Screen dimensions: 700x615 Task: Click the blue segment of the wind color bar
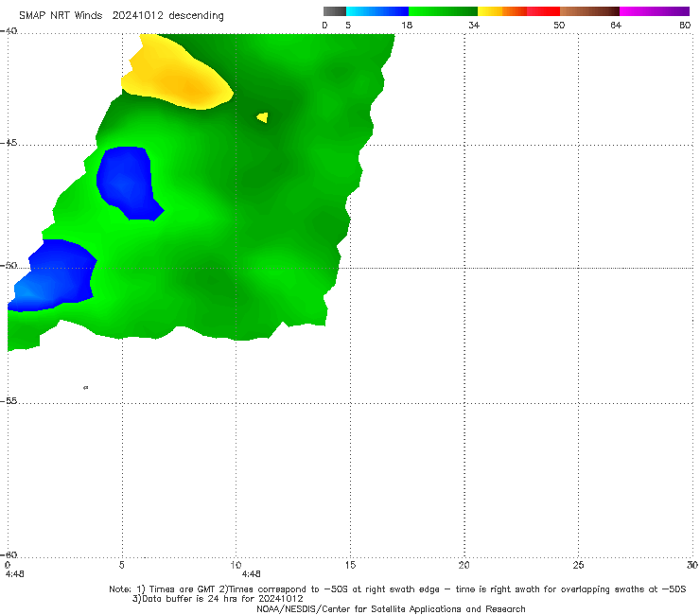(377, 11)
